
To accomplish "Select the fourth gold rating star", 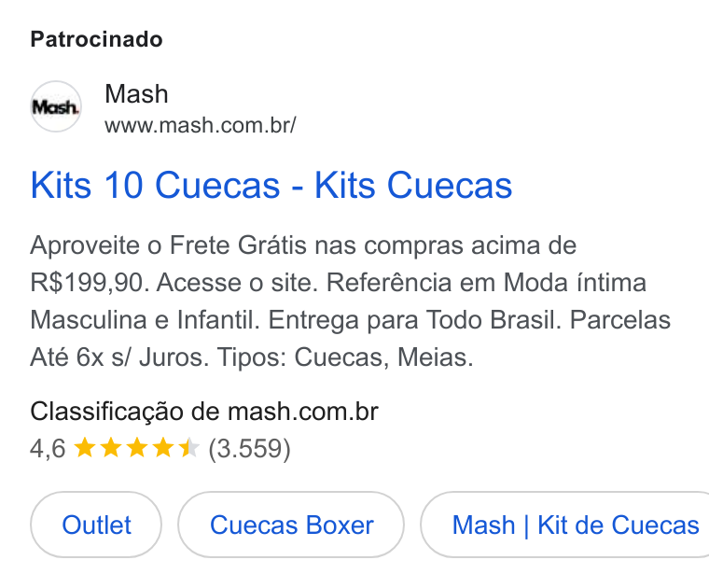I will 162,448.
